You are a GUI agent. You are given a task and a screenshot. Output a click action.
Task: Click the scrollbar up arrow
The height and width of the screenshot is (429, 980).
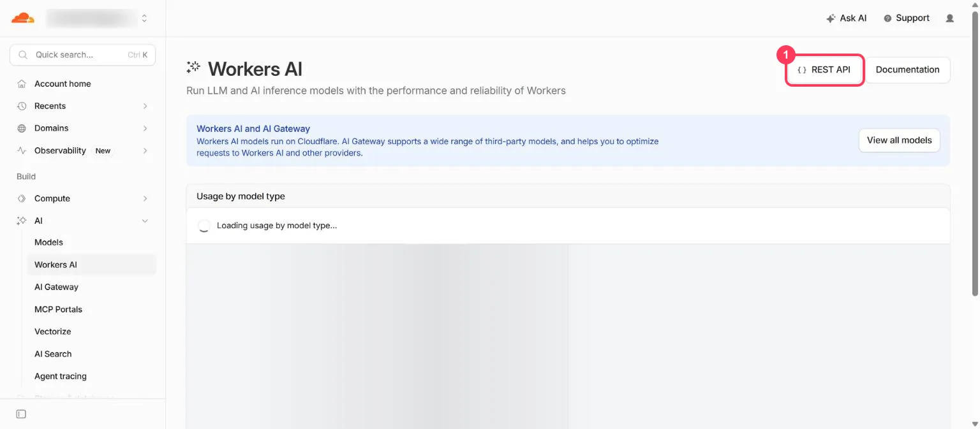(974, 4)
